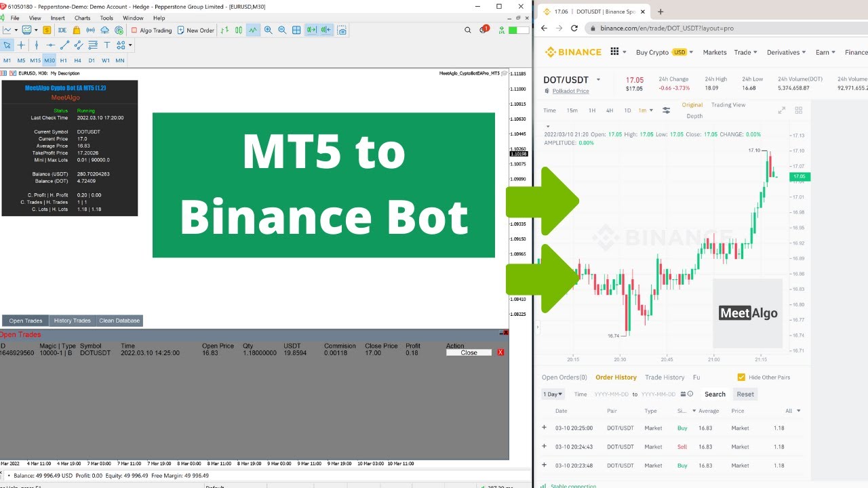Select the vertical line drawing tool
Screen dimensions: 868x488
coord(36,45)
